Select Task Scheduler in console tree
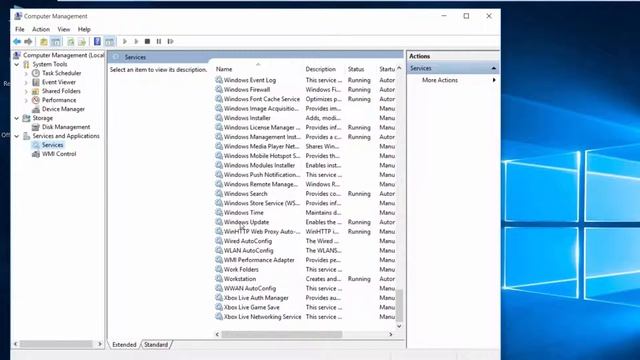This screenshot has height=360, width=640. point(61,73)
